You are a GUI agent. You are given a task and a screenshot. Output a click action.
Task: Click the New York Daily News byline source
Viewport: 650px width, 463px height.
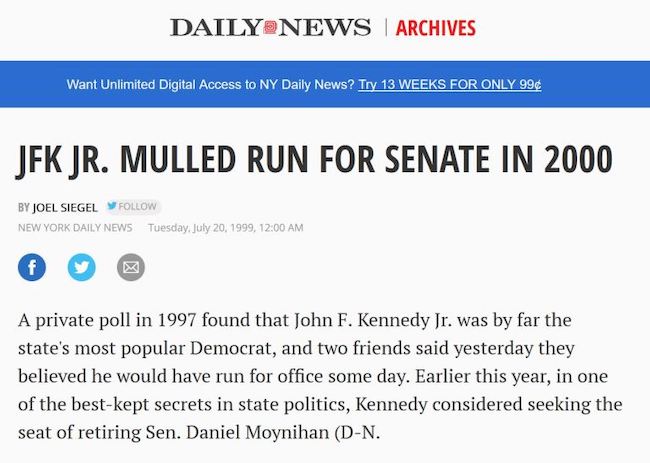[x=75, y=228]
